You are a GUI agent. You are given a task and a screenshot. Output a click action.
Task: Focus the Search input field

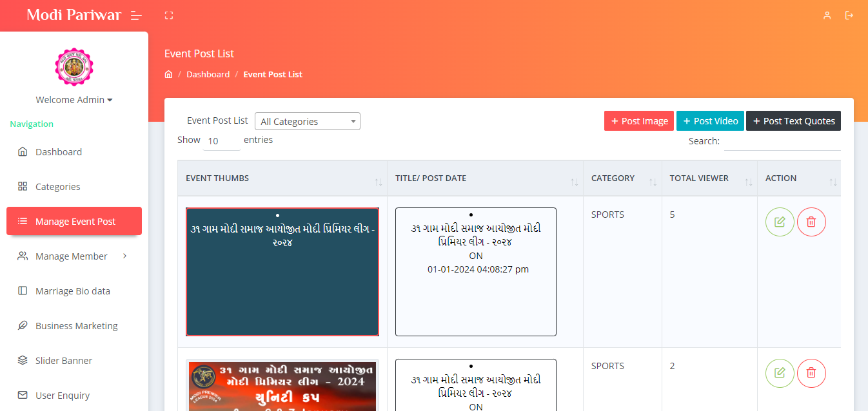point(782,142)
